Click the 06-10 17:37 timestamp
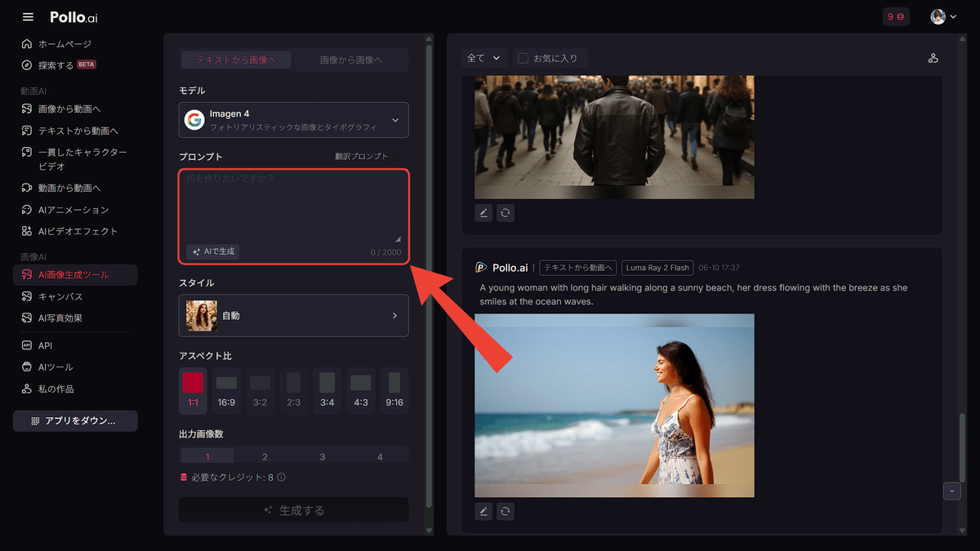Image resolution: width=980 pixels, height=551 pixels. tap(719, 268)
